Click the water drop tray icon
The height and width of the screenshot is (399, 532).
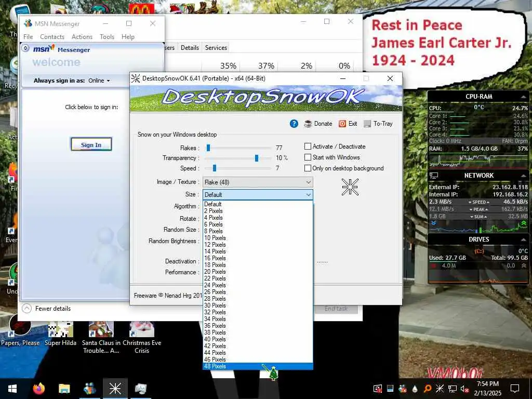(415, 389)
